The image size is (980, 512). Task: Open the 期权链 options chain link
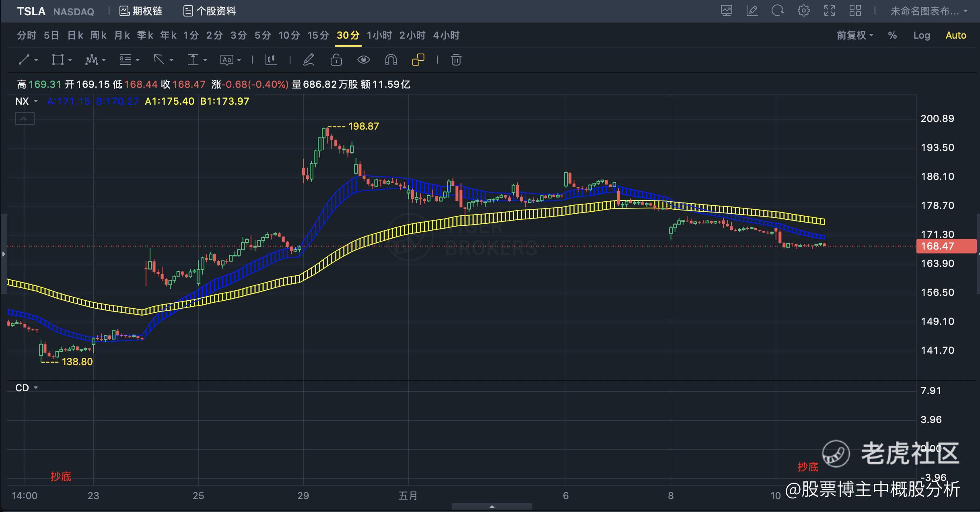[141, 11]
